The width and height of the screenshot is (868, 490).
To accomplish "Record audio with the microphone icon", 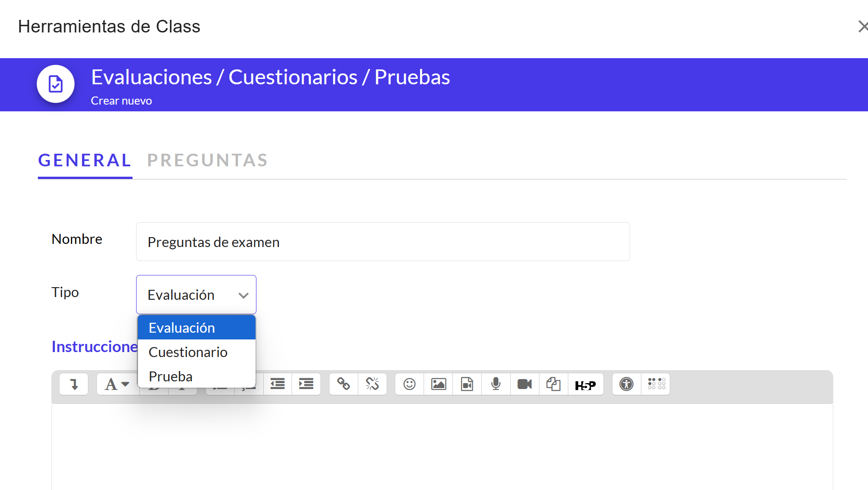I will click(x=496, y=384).
